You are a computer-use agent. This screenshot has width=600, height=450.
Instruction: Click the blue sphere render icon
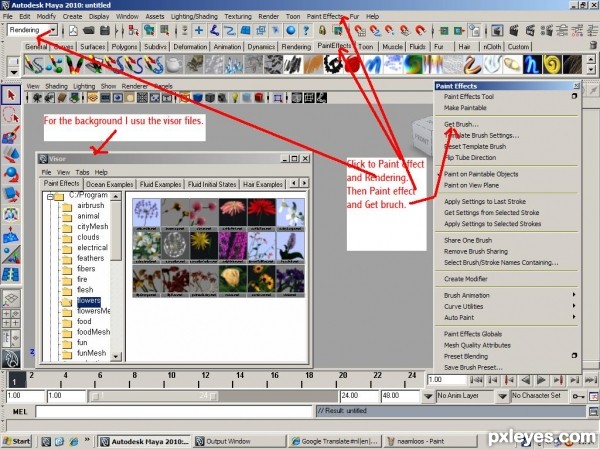(x=291, y=30)
